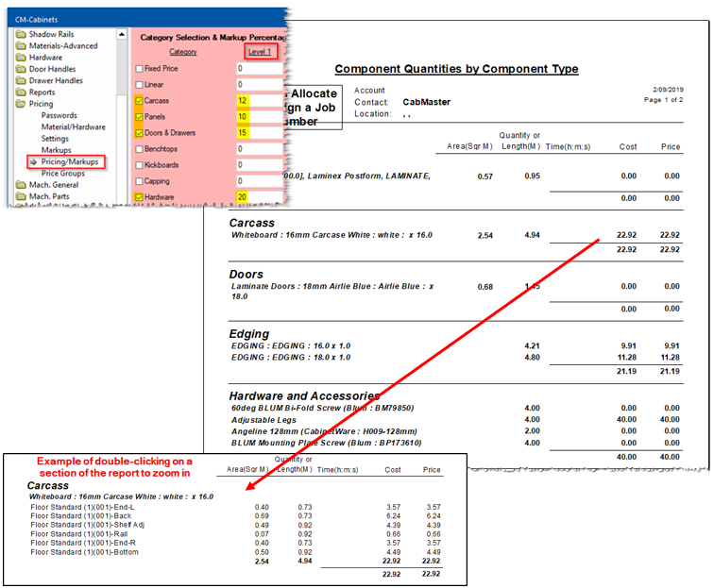Click the Level 1 column header
This screenshot has height=588, width=714.
(x=258, y=52)
